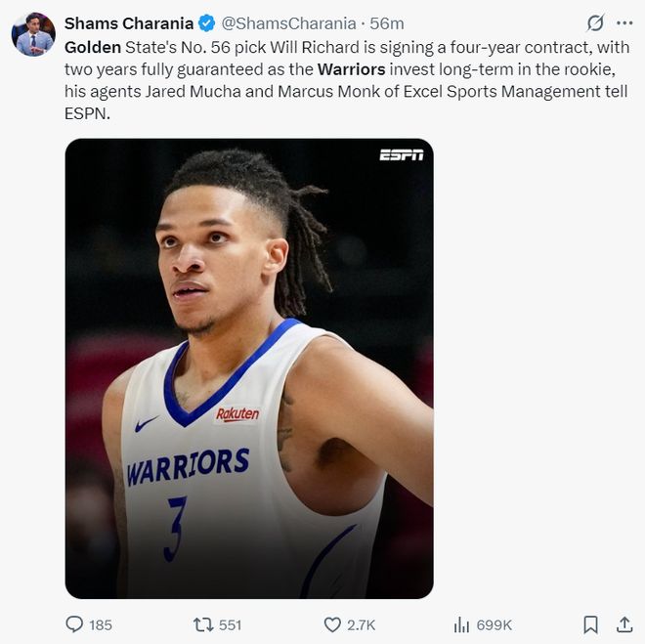
Task: Click the 56m post timestamp
Action: (387, 23)
